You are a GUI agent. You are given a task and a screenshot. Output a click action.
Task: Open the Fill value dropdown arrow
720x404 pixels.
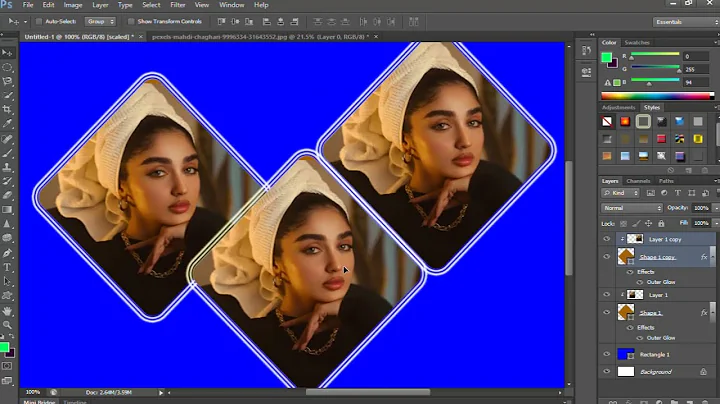click(x=716, y=223)
